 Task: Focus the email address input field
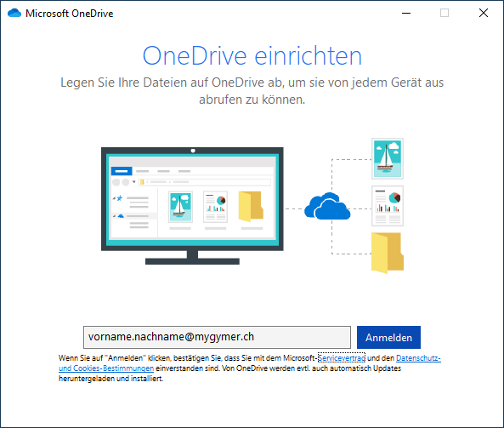pos(217,337)
